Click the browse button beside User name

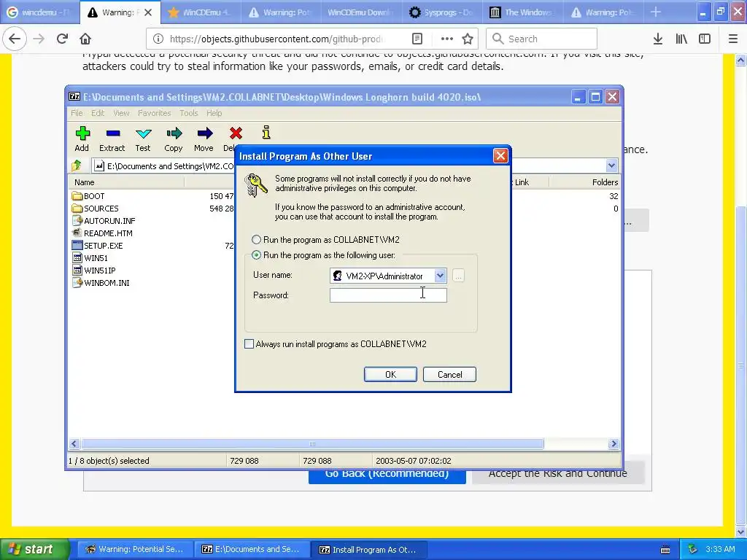[458, 276]
